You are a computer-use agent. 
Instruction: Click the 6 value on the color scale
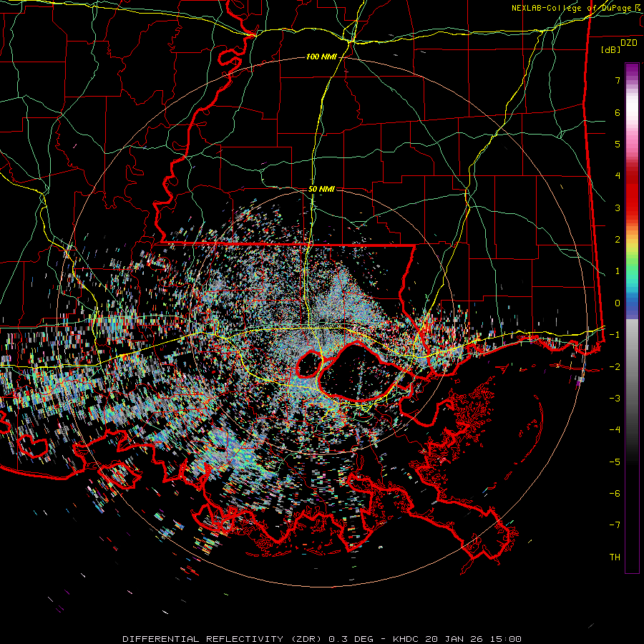point(618,112)
